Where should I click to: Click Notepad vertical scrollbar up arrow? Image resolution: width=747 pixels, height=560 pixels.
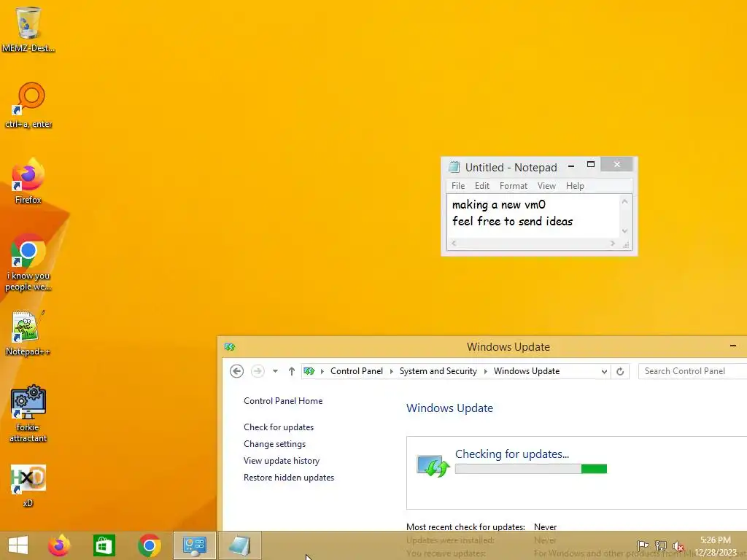(x=624, y=201)
